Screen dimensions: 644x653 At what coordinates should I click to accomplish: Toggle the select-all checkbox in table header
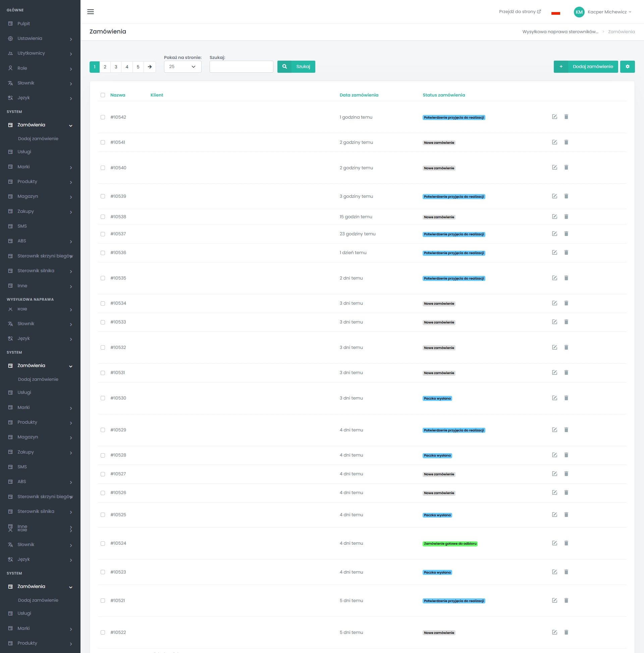(x=103, y=95)
